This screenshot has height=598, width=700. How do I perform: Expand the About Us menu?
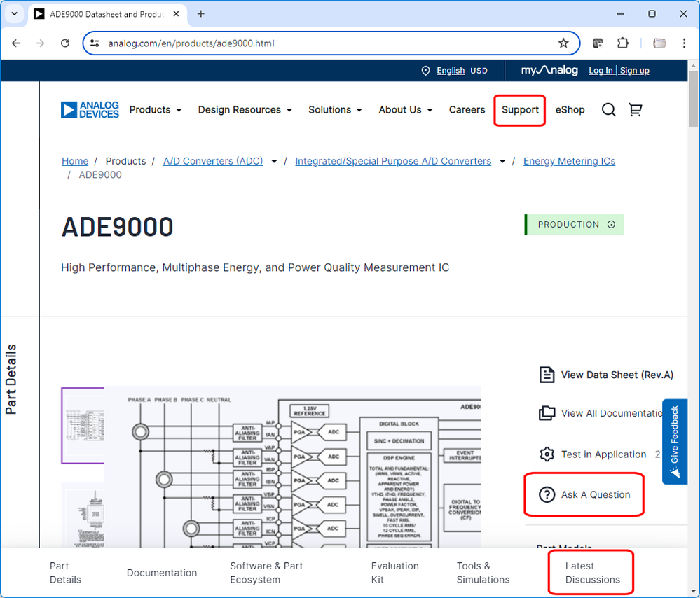(x=406, y=110)
